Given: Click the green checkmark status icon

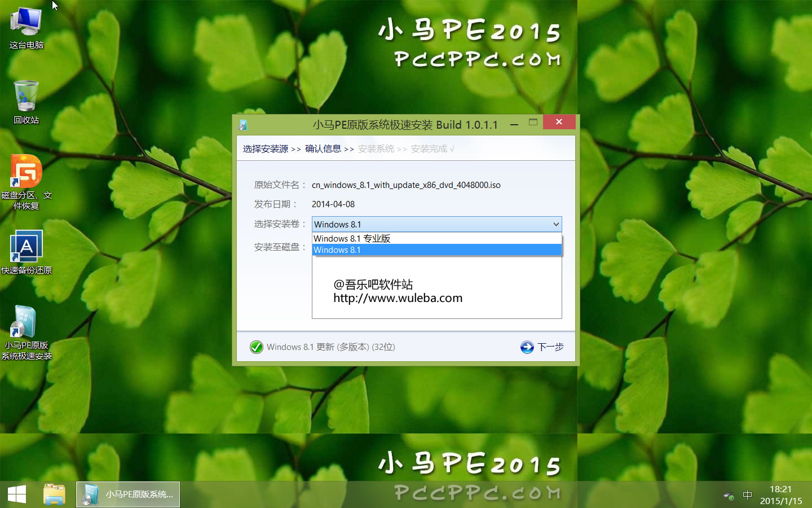Looking at the screenshot, I should [x=257, y=347].
